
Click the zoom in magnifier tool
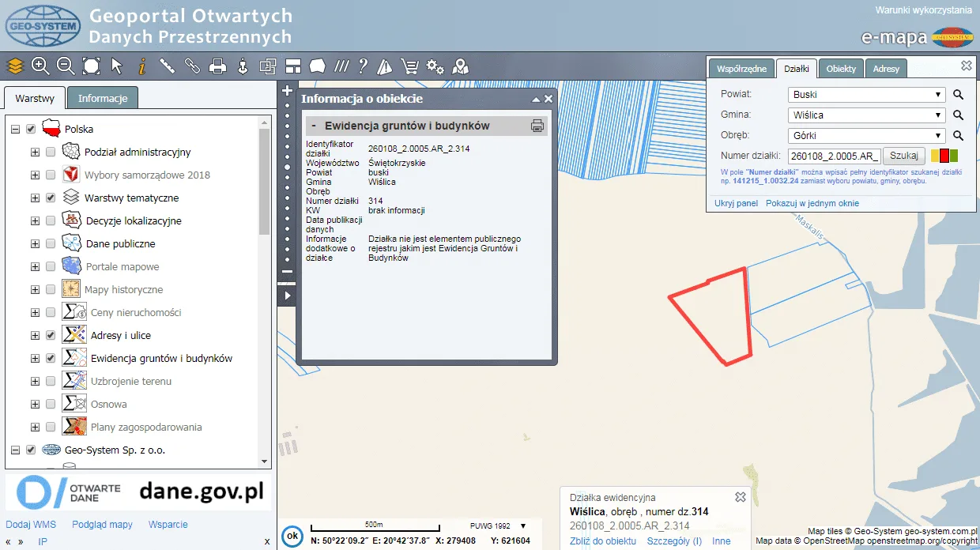(x=40, y=66)
